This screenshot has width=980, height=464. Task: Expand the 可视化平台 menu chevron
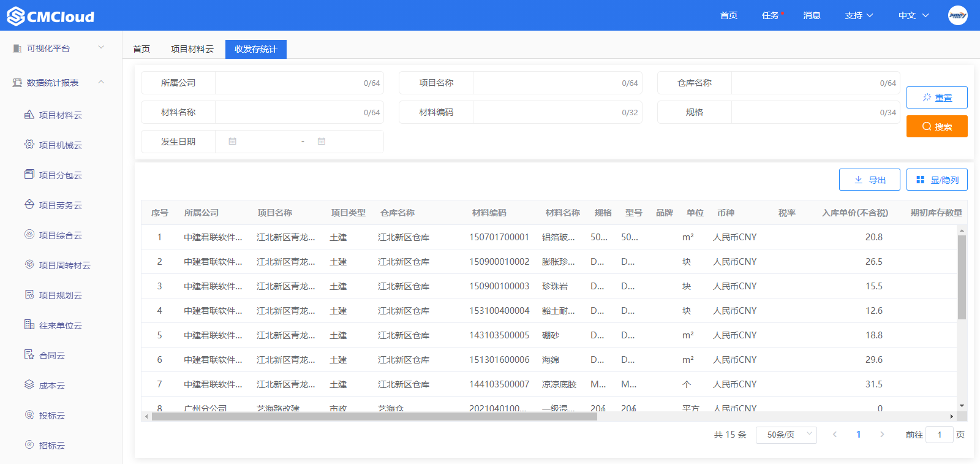tap(101, 48)
